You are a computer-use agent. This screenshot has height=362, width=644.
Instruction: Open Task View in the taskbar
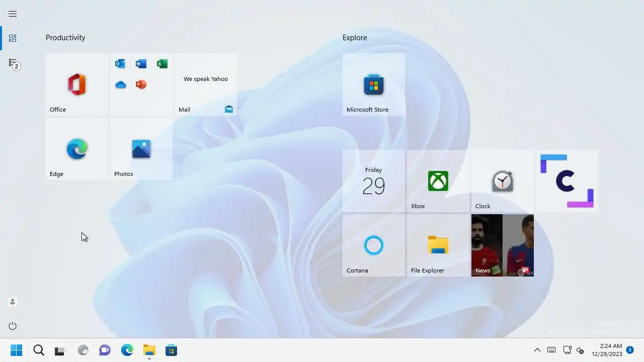point(60,350)
